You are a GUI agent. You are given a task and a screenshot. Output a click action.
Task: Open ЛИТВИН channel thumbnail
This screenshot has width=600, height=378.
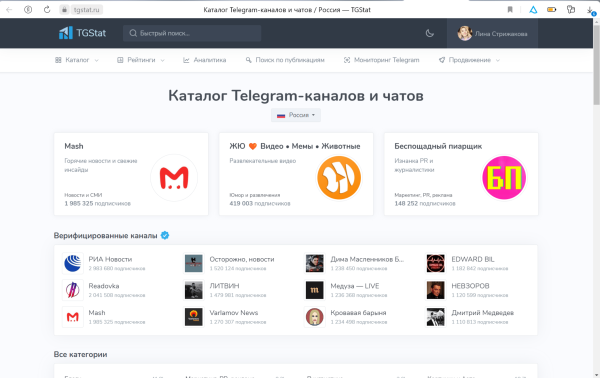click(x=194, y=290)
